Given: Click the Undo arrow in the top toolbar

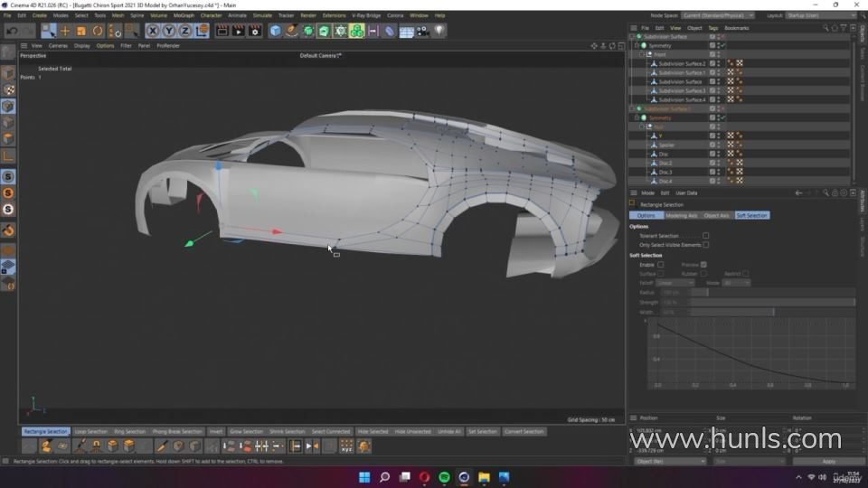Looking at the screenshot, I should coord(12,31).
